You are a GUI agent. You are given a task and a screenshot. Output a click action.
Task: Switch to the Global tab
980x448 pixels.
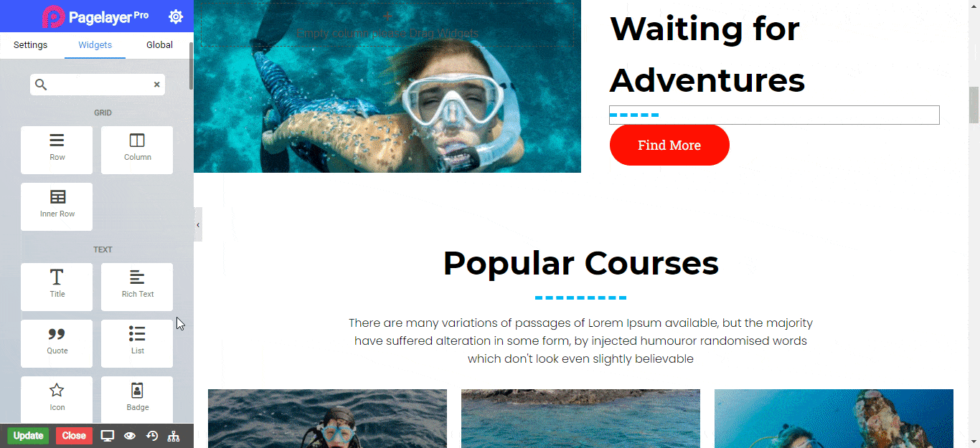159,45
